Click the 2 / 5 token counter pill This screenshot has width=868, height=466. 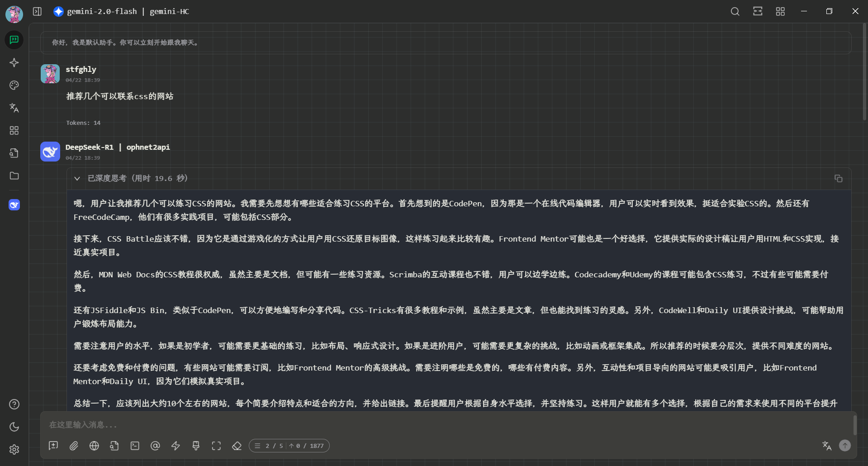coord(289,446)
